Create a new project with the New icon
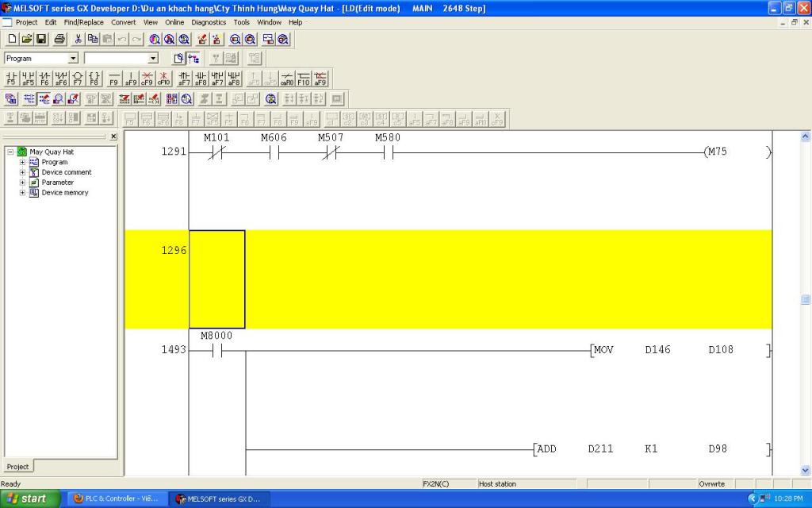 coord(12,39)
